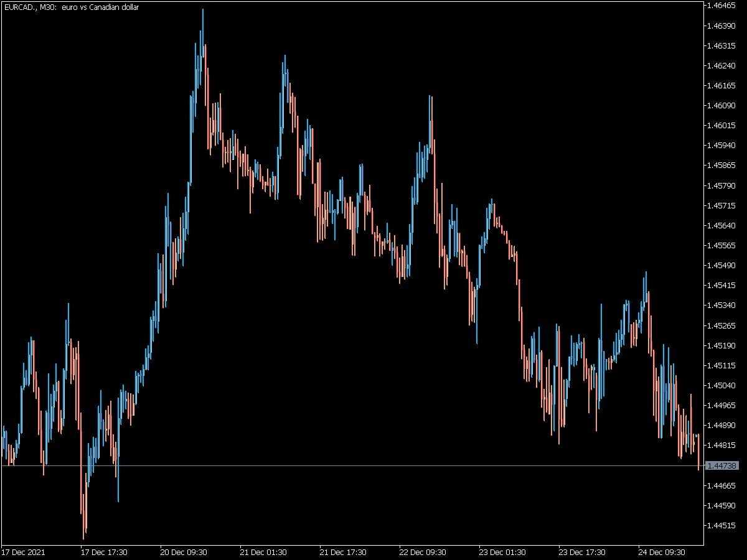
Task: Click the 17 Dec 17:30 time label
Action: tap(105, 552)
